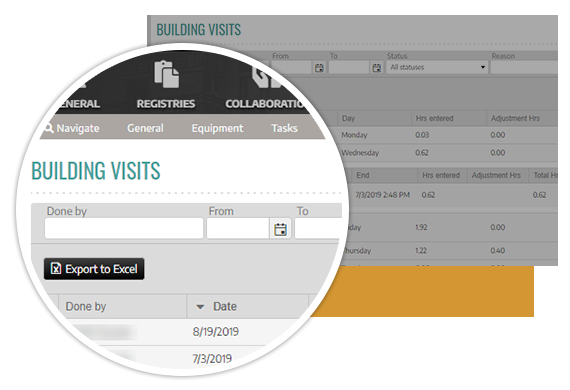Click the Done by filter input field
This screenshot has width=570, height=390.
[124, 228]
